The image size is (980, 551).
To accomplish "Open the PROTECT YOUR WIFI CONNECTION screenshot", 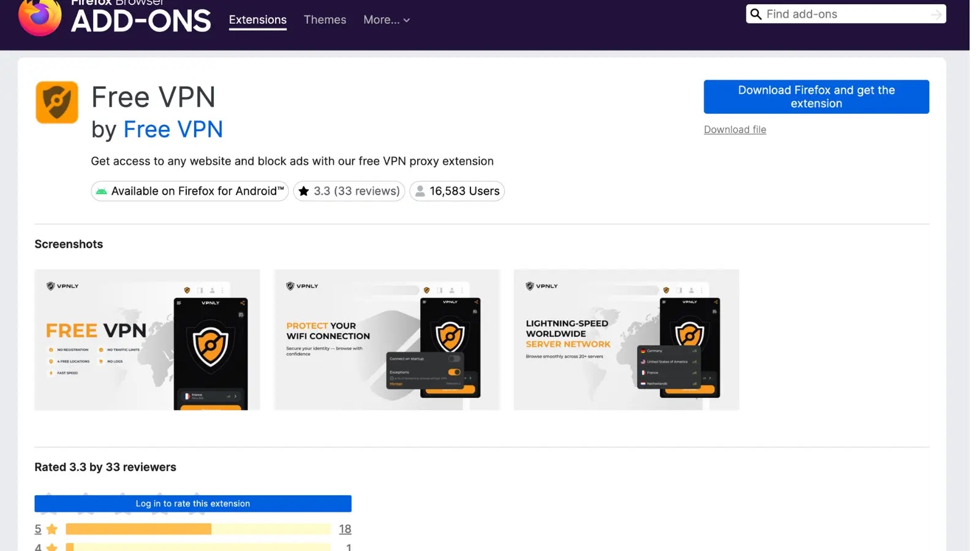I will (x=387, y=339).
